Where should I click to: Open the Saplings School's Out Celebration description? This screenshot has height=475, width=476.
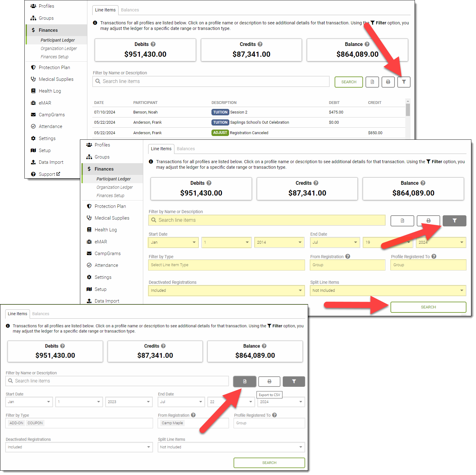pyautogui.click(x=259, y=122)
